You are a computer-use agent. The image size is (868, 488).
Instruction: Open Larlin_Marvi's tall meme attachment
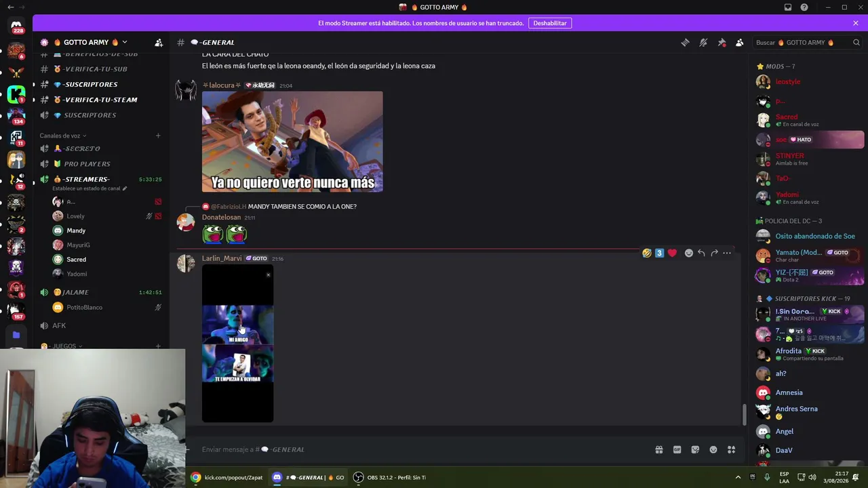click(x=237, y=344)
